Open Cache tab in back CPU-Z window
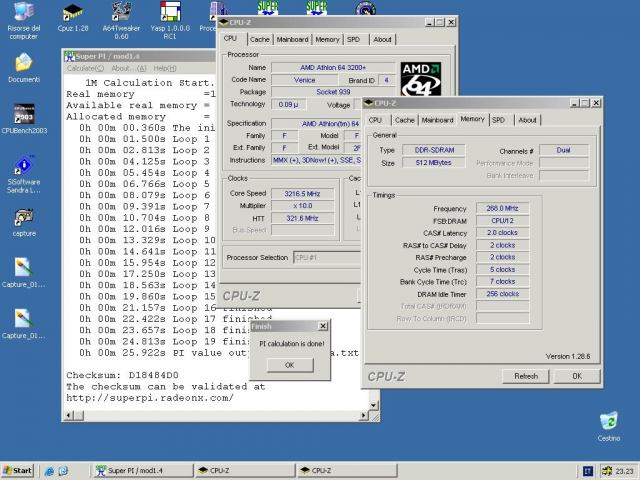The width and height of the screenshot is (640, 480). pyautogui.click(x=260, y=39)
